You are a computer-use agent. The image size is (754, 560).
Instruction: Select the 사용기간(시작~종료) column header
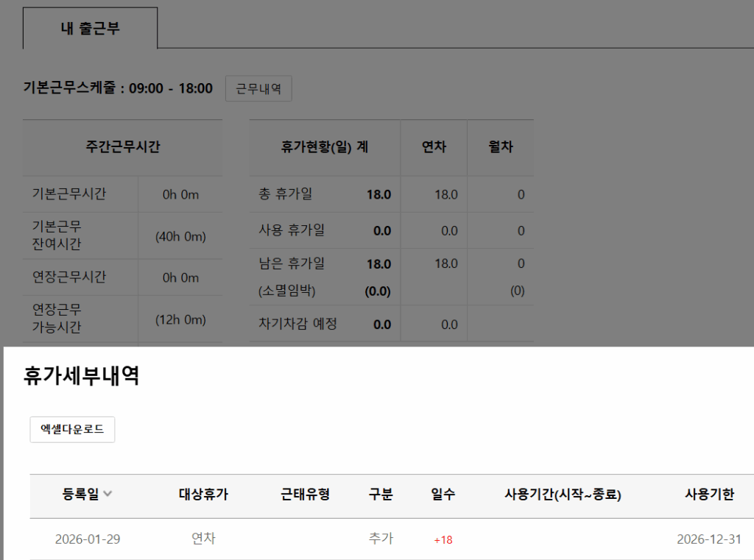(563, 495)
